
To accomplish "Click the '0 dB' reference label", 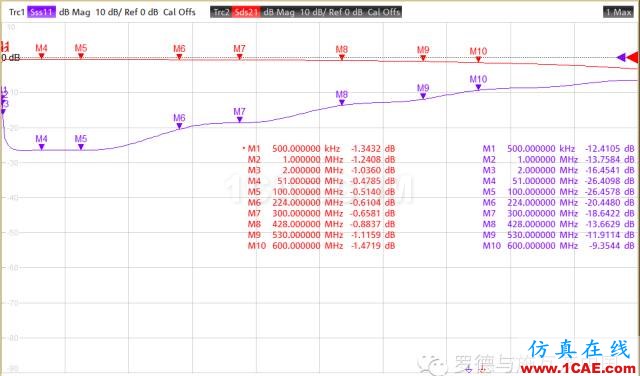I will pos(11,58).
